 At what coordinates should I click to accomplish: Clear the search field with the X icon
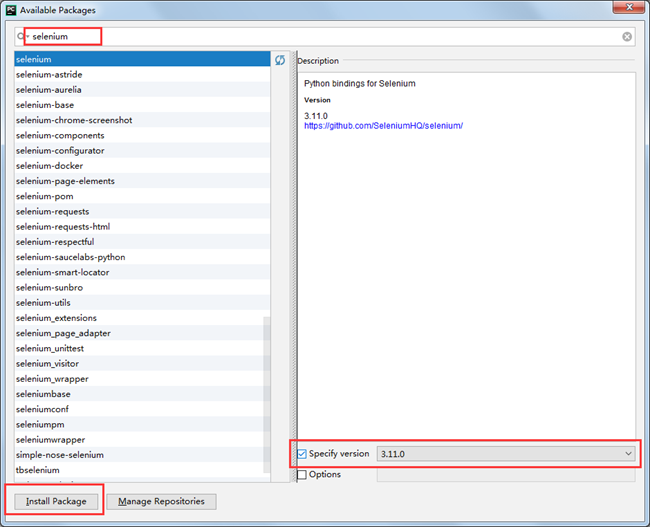pyautogui.click(x=627, y=36)
